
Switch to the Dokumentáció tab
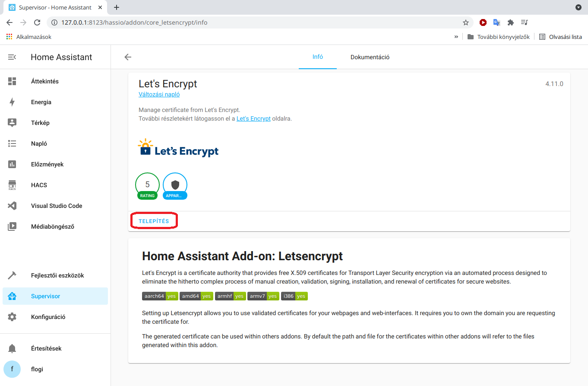click(370, 57)
